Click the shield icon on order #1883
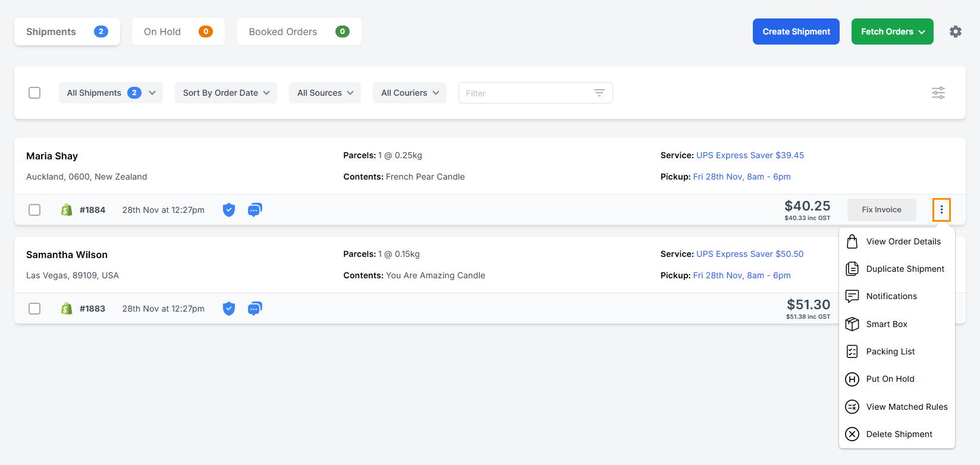980x465 pixels. coord(229,309)
